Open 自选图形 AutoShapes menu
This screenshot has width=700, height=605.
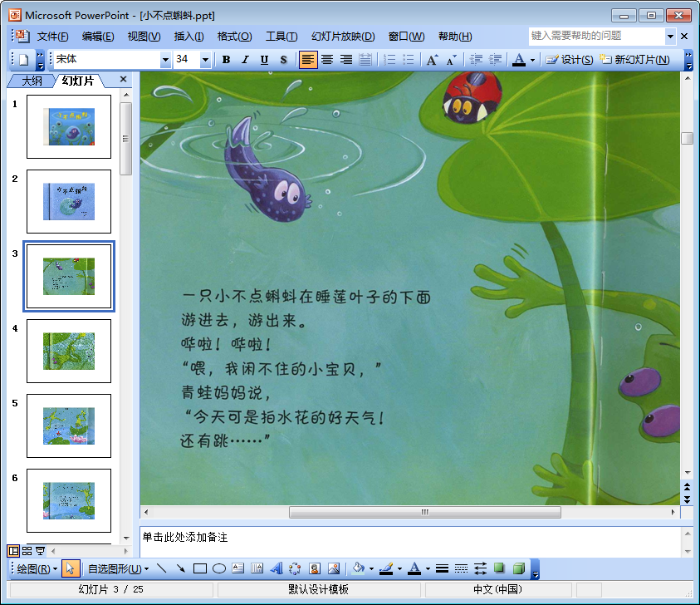[x=118, y=568]
